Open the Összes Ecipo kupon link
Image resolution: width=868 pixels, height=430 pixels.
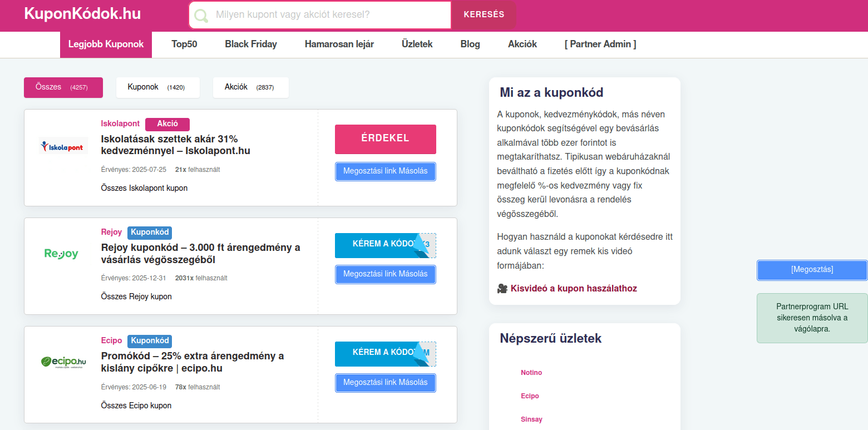136,406
